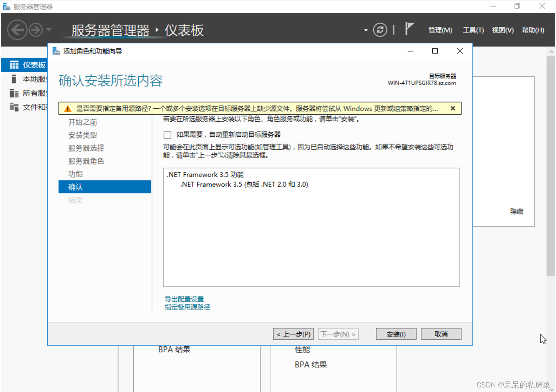The height and width of the screenshot is (392, 556).
Task: Click the dashboard grid icon in sidebar
Action: pyautogui.click(x=14, y=65)
